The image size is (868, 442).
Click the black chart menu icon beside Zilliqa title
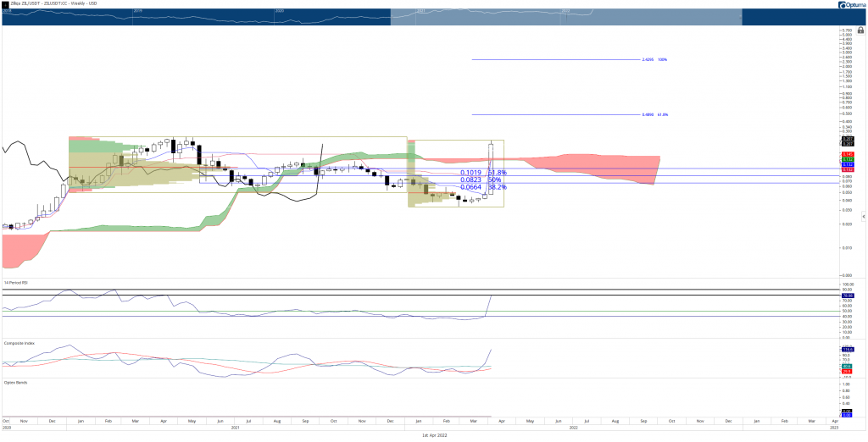coord(4,3)
